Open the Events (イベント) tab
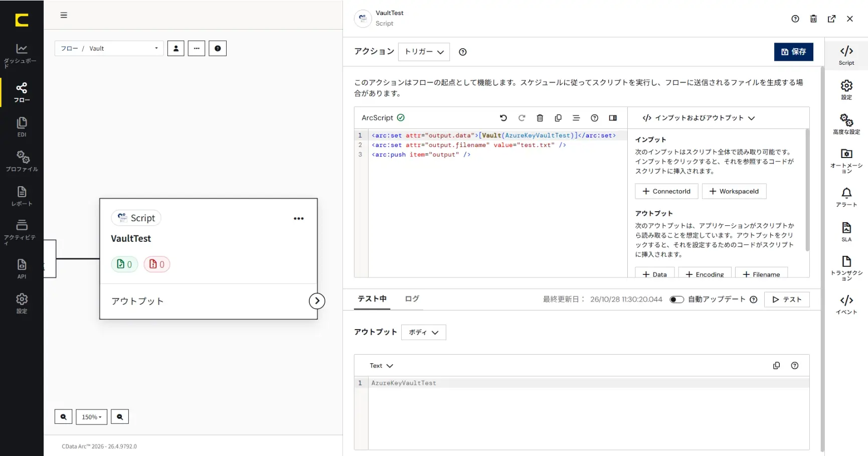 coord(846,305)
